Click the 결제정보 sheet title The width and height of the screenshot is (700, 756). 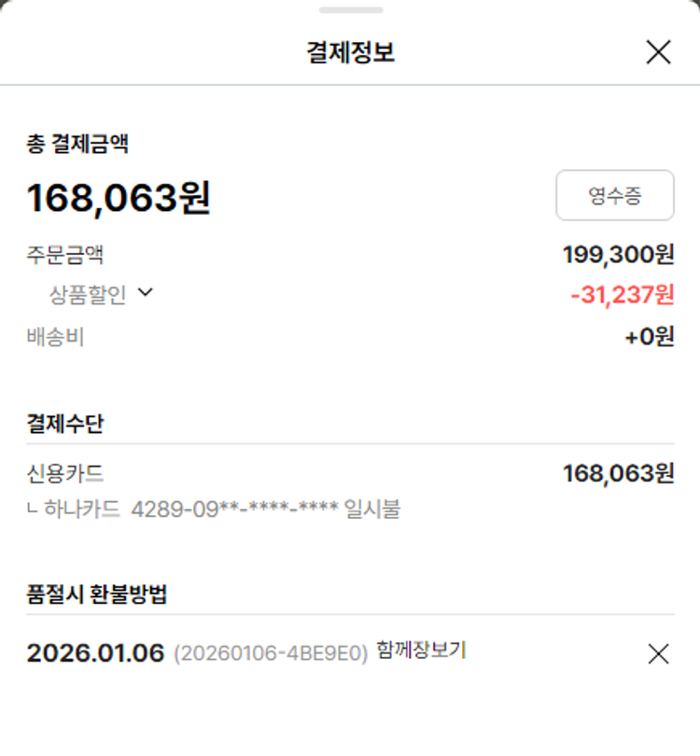click(350, 52)
